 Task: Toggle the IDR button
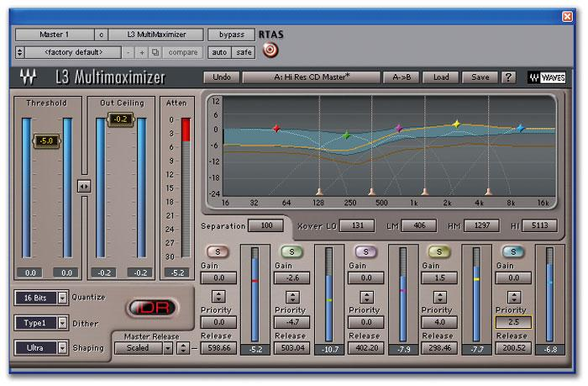[153, 308]
